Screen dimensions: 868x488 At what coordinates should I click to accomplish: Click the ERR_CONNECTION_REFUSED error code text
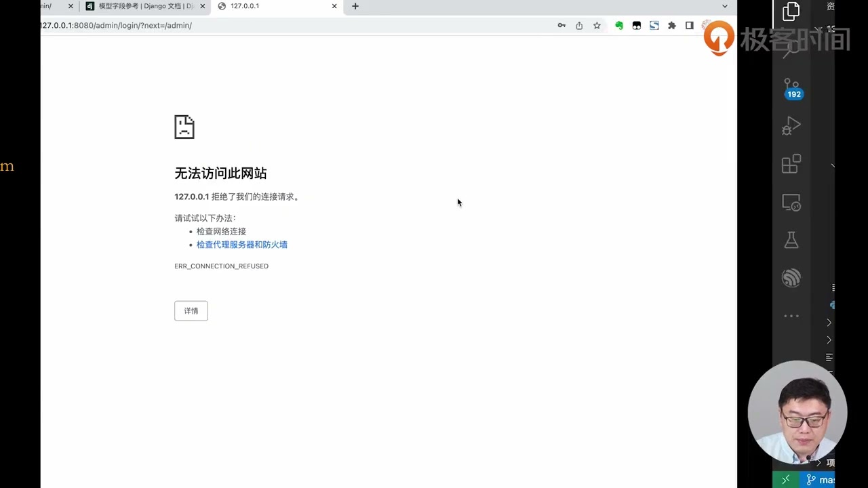pyautogui.click(x=221, y=266)
